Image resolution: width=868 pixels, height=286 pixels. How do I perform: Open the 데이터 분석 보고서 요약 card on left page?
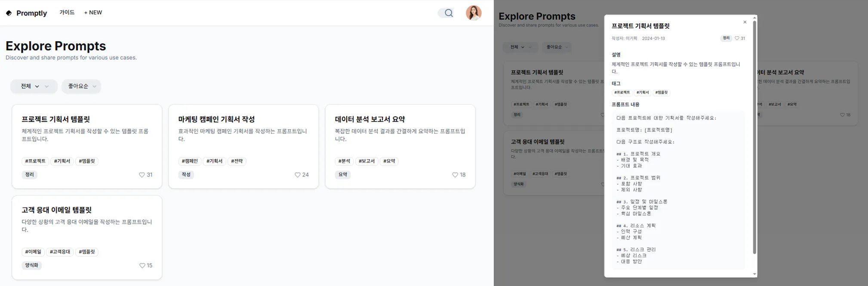[x=400, y=146]
